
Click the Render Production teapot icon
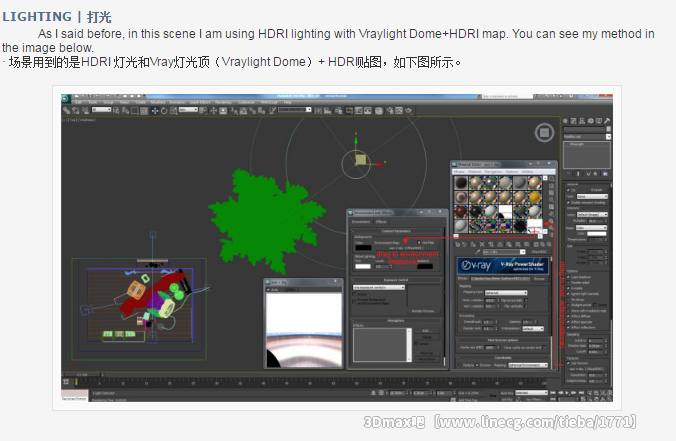[x=408, y=110]
